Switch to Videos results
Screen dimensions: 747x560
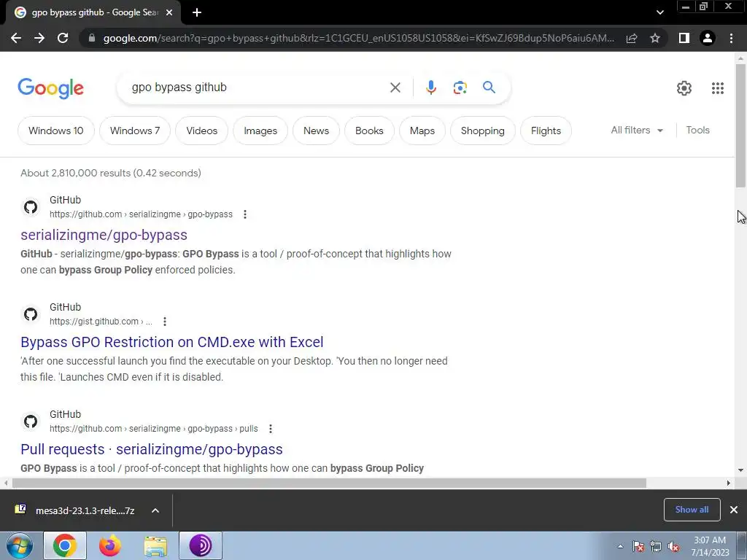(201, 131)
